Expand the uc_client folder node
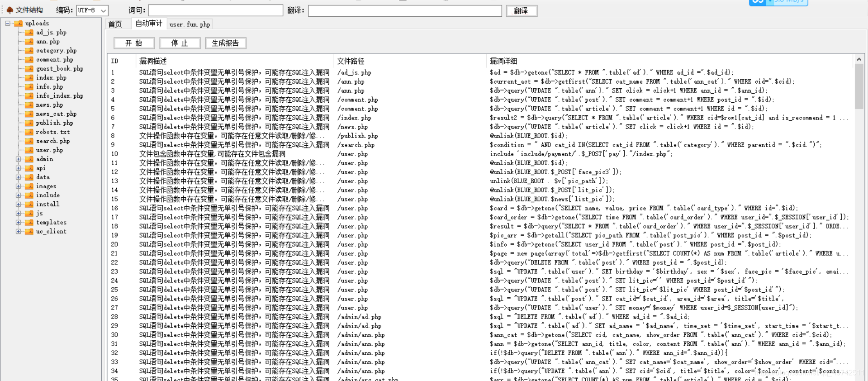The height and width of the screenshot is (381, 868). coord(19,232)
